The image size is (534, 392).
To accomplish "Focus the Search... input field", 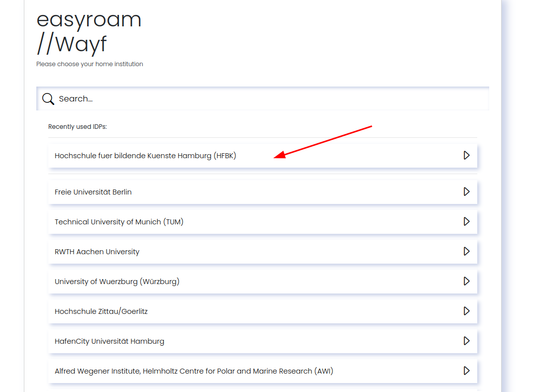I will pyautogui.click(x=263, y=98).
